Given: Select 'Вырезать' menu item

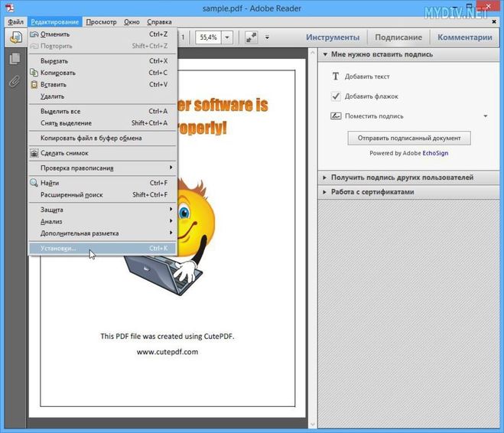Looking at the screenshot, I should 102,60.
